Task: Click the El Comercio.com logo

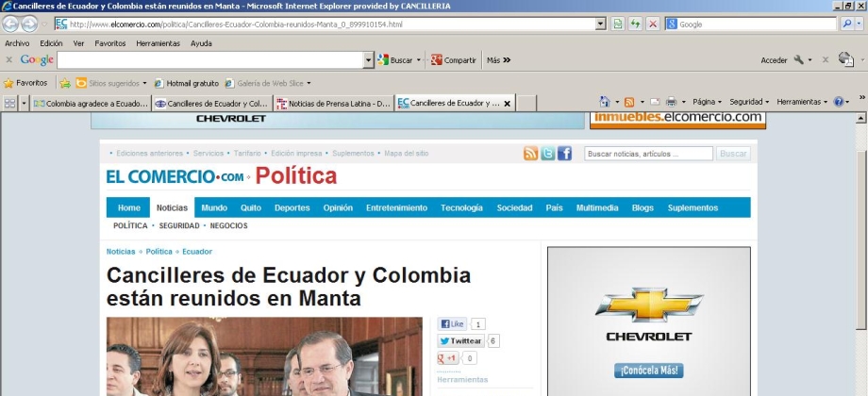Action: click(175, 176)
